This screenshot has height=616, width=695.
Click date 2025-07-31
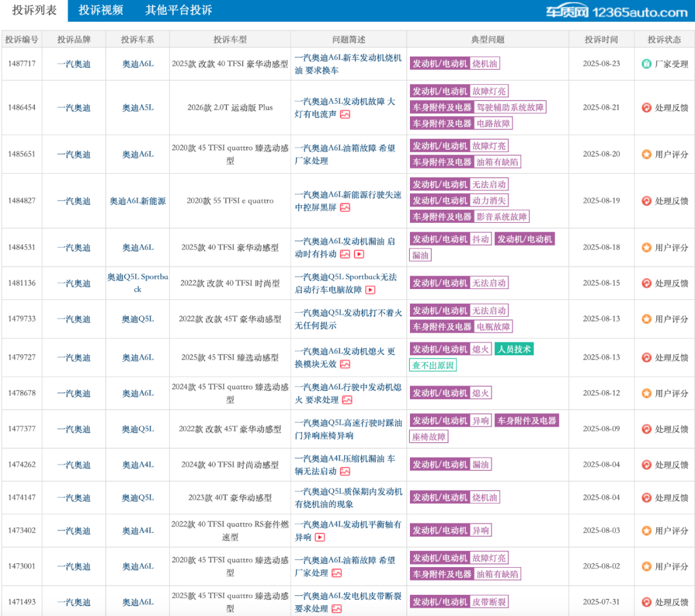point(601,602)
